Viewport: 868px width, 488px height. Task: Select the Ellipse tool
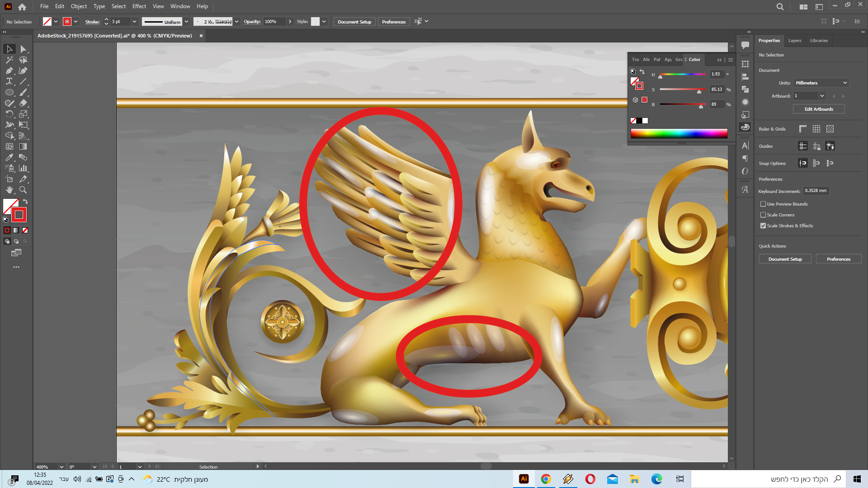pyautogui.click(x=9, y=92)
